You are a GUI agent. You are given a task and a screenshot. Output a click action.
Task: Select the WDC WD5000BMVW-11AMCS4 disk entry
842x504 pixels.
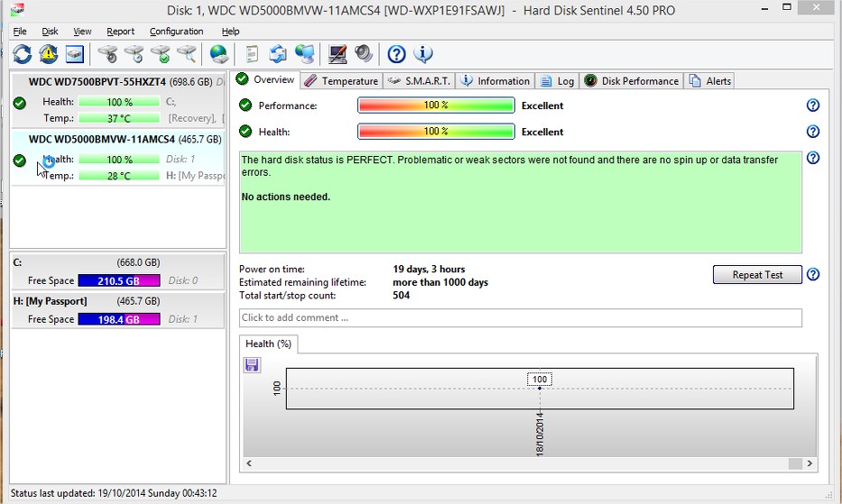coord(118,158)
